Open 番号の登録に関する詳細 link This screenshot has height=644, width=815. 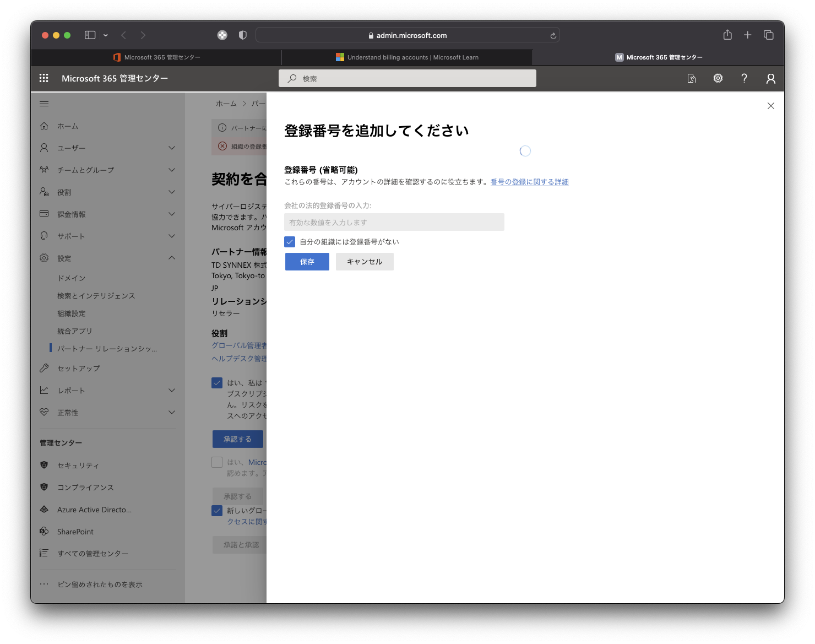530,182
